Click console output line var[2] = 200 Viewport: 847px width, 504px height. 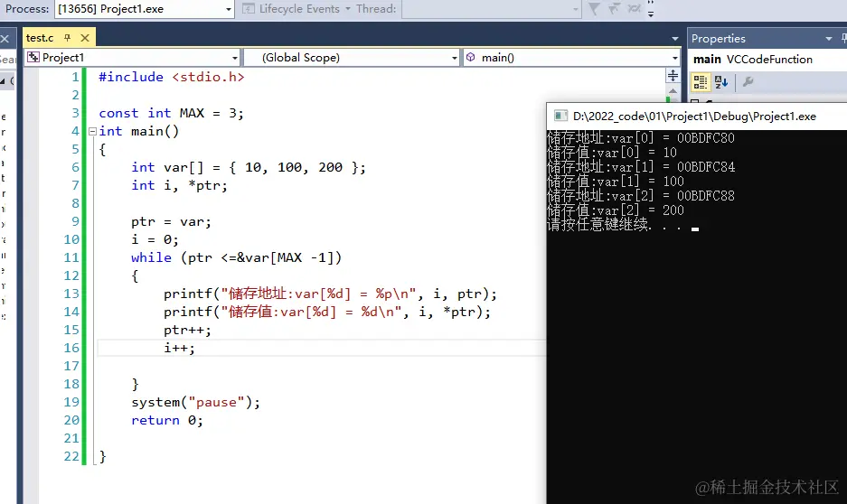616,210
